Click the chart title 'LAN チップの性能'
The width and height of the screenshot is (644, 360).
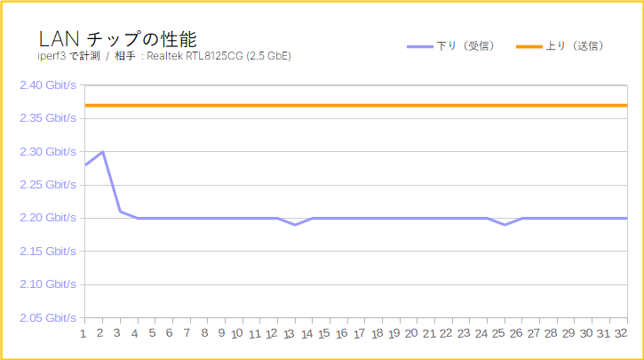(x=118, y=39)
